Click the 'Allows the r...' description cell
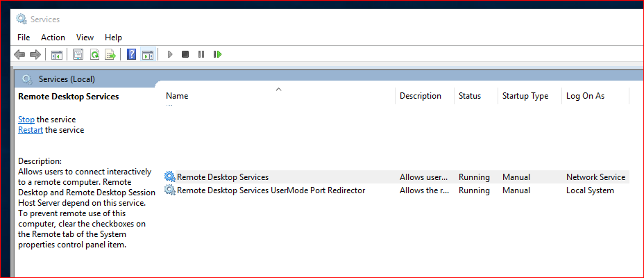Screen dimensions: 644x278 pyautogui.click(x=423, y=190)
